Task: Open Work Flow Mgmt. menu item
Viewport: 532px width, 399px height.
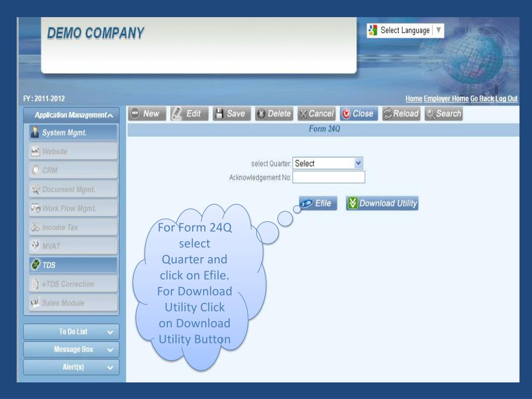Action: 73,208
